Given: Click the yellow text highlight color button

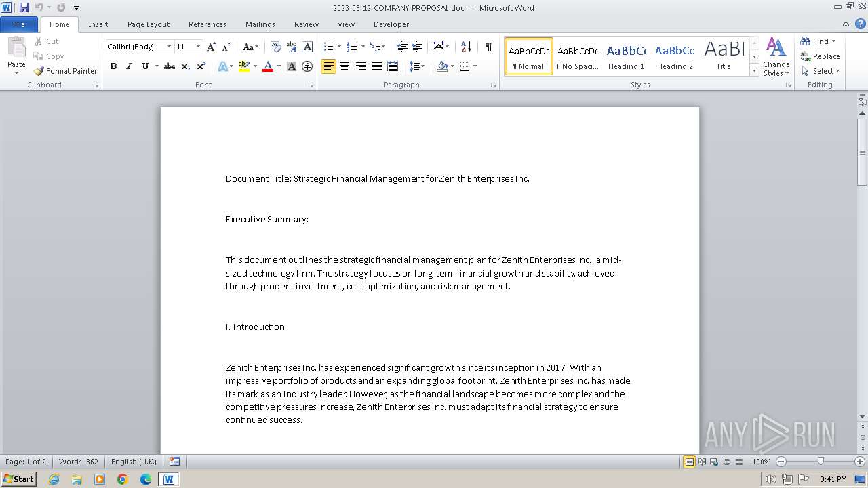Looking at the screenshot, I should 243,66.
